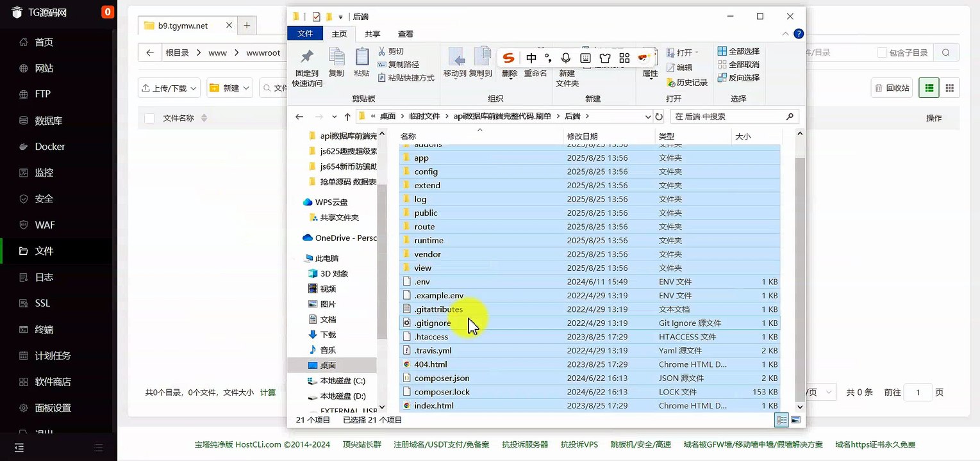Screen dimensions: 980x461
Task: Select the vendor folder row
Action: [590, 254]
